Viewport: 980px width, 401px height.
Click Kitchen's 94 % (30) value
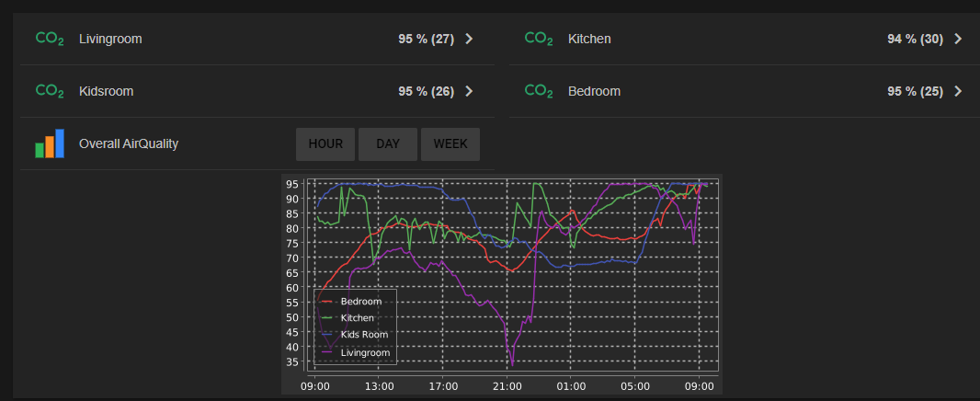(x=915, y=39)
